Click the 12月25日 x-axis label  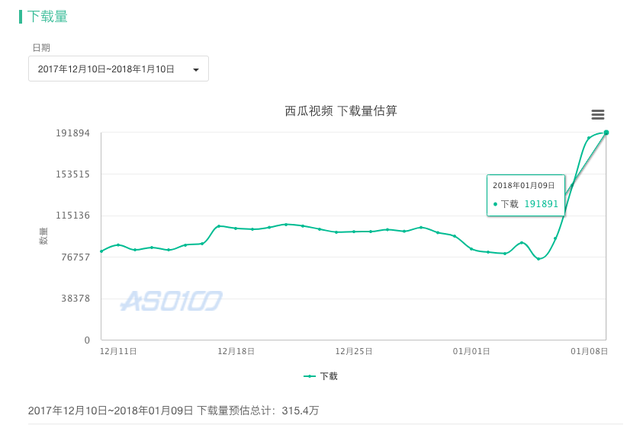coord(354,351)
